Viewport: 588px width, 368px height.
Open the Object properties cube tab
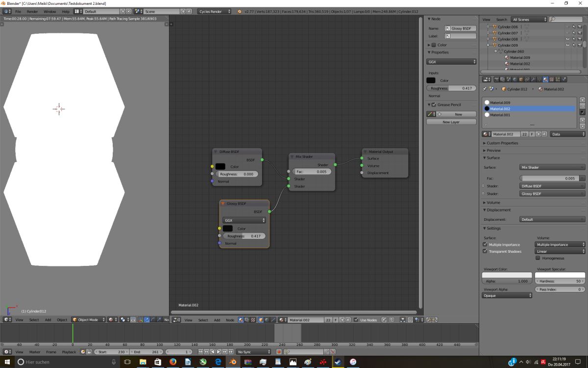click(521, 79)
